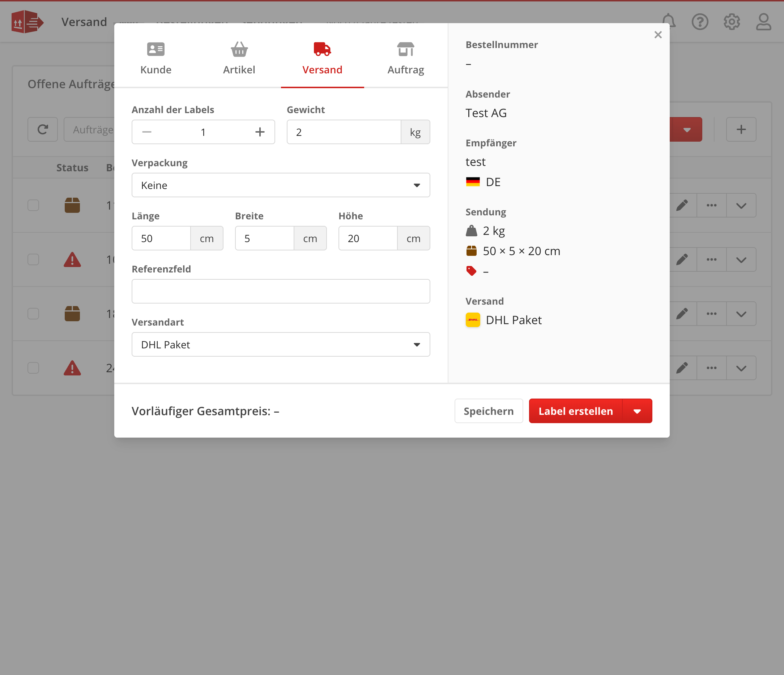Screen dimensions: 784x675
Task: Open the Versandart DHL Paket dropdown
Action: click(x=281, y=344)
